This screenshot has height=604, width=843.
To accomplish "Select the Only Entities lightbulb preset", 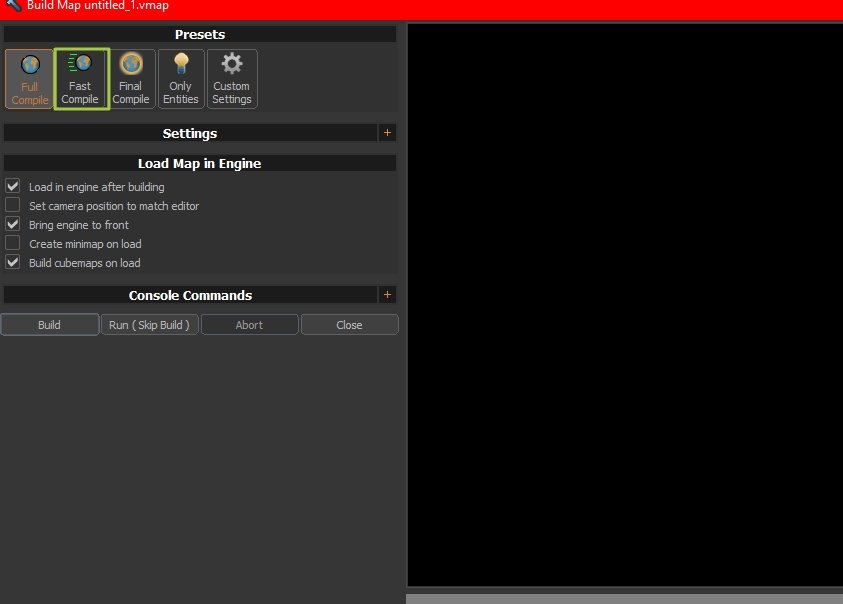I will coord(181,79).
